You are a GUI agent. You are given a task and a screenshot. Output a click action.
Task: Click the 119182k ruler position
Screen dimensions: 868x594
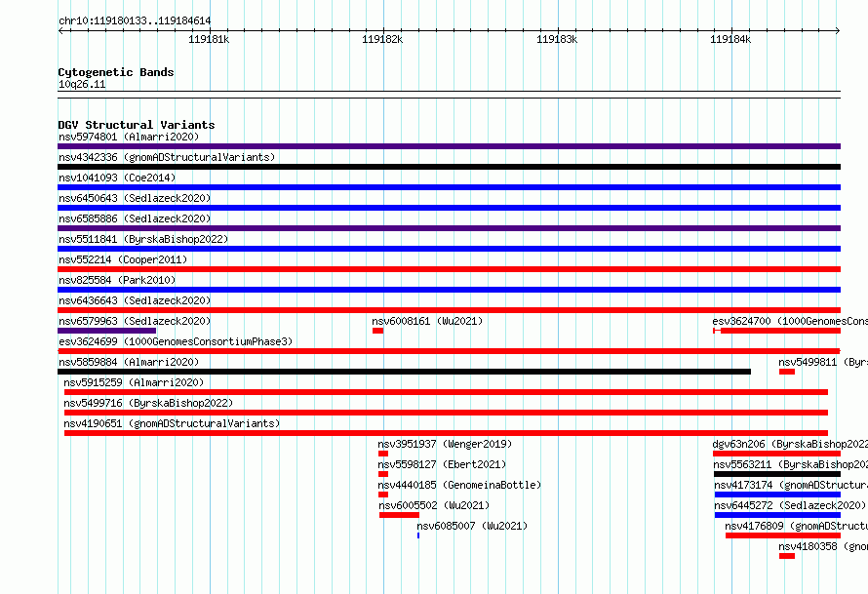pos(382,39)
